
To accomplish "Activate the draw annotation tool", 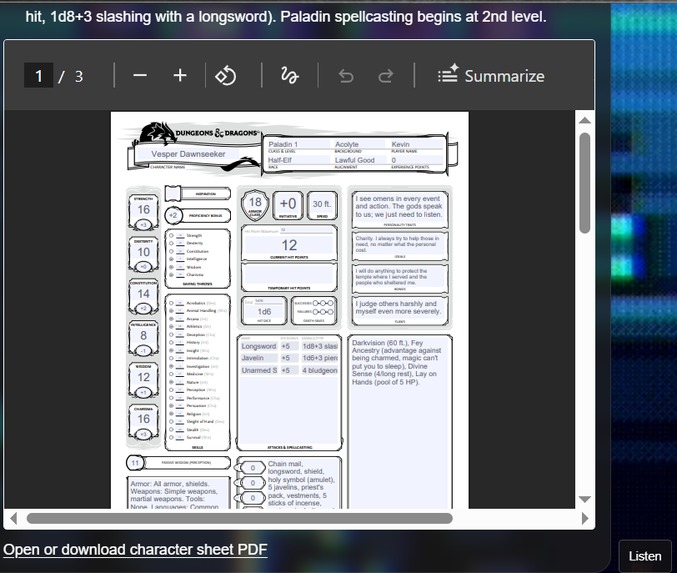I will [289, 76].
